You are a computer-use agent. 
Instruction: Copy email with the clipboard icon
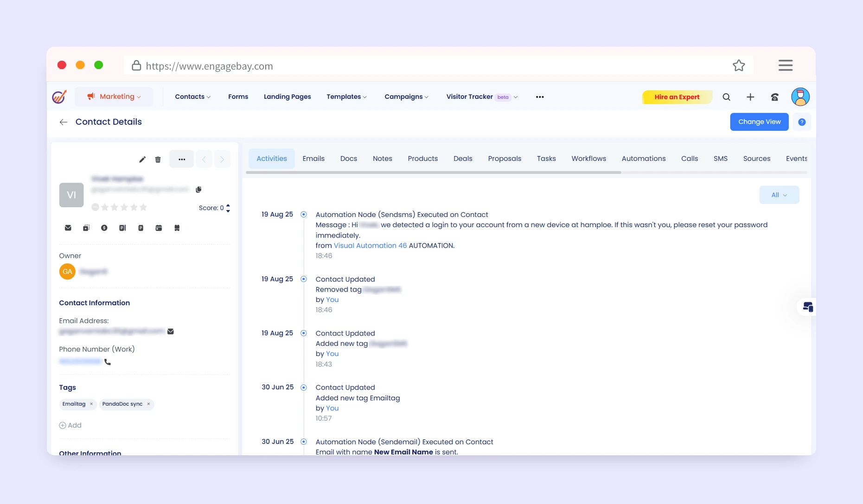[198, 189]
